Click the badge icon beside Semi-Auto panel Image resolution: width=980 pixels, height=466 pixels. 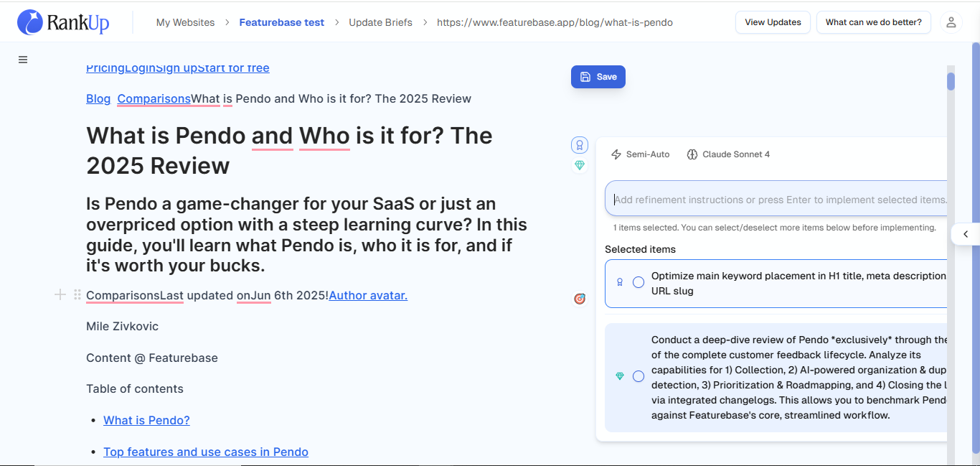pyautogui.click(x=580, y=145)
